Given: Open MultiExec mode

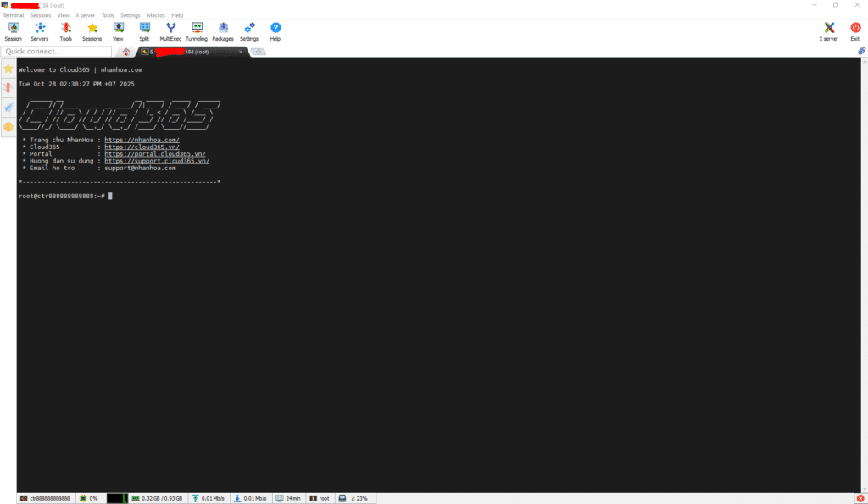Looking at the screenshot, I should point(170,31).
